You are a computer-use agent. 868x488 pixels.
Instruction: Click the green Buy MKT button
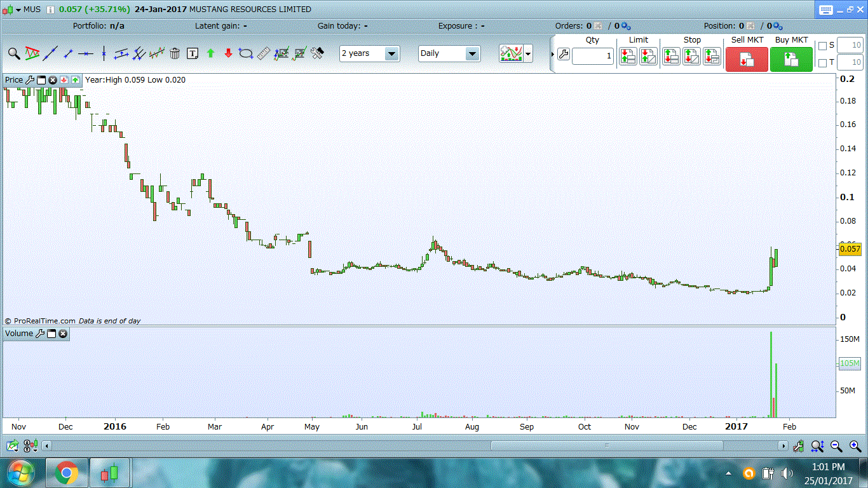pos(791,59)
